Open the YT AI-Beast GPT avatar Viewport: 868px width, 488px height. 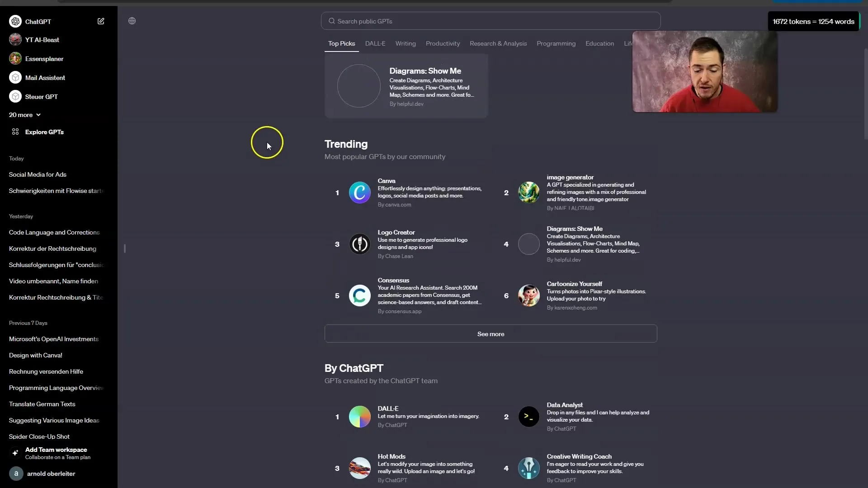click(15, 40)
